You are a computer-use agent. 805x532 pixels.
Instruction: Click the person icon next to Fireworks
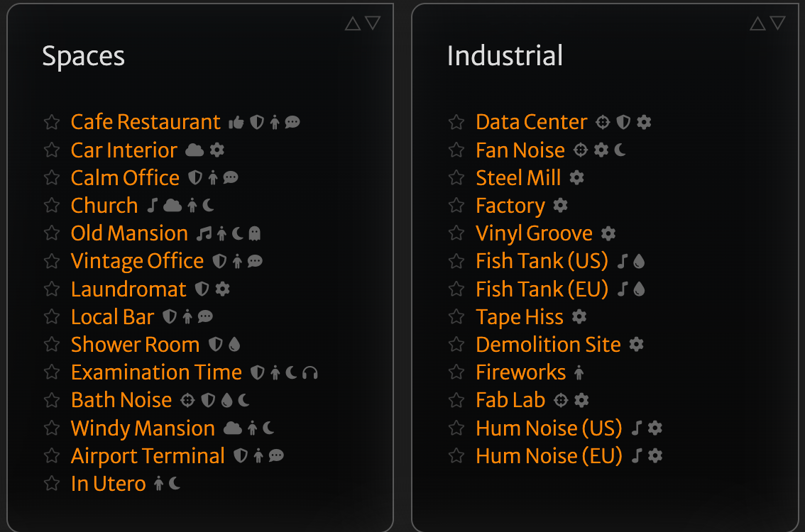579,372
